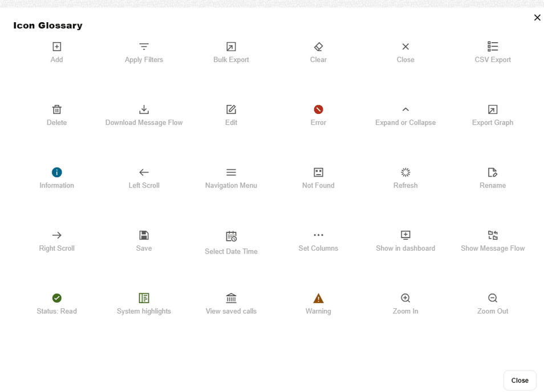The height and width of the screenshot is (392, 544).
Task: Click the Add icon
Action: (x=56, y=46)
